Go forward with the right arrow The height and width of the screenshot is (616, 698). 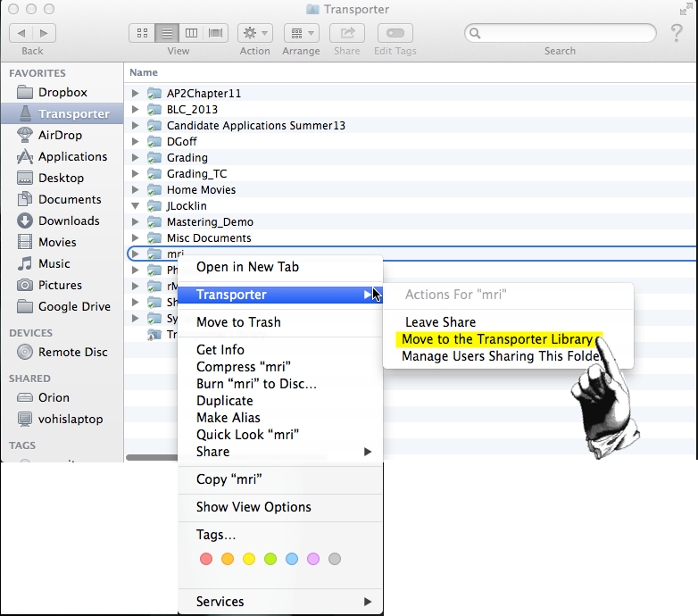44,33
